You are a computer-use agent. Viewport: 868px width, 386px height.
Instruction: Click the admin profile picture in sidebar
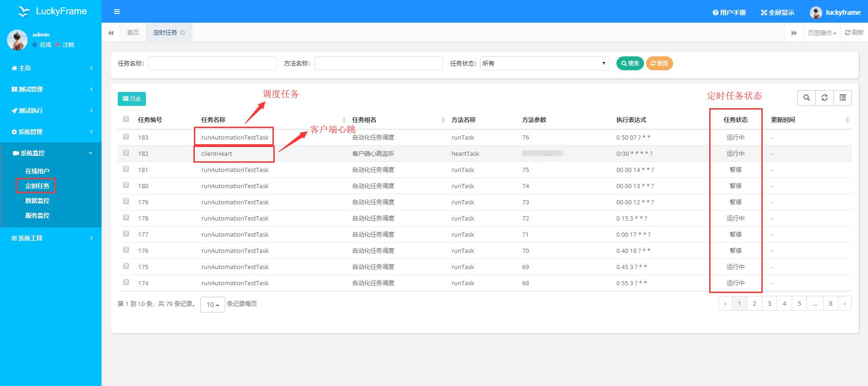point(17,40)
